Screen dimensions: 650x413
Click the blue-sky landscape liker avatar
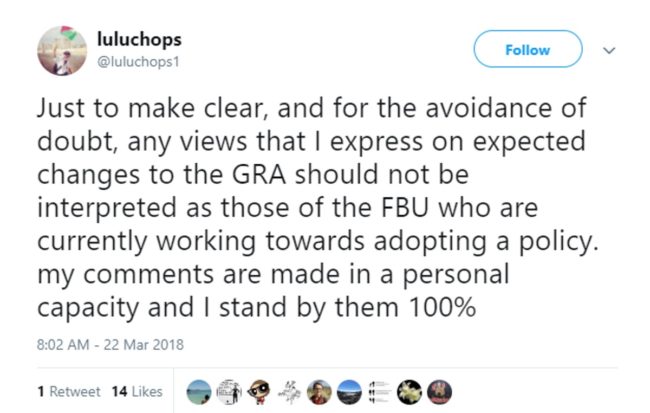pyautogui.click(x=348, y=390)
